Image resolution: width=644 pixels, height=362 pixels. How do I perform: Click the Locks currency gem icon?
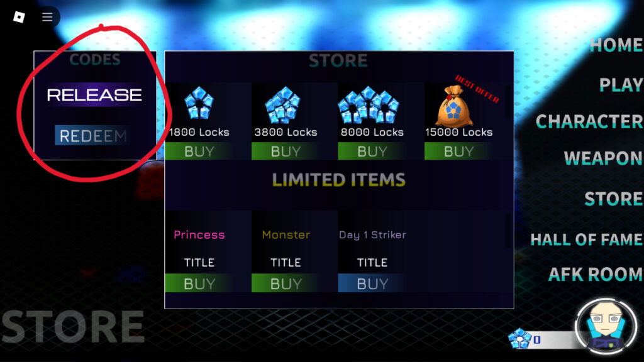tap(519, 339)
